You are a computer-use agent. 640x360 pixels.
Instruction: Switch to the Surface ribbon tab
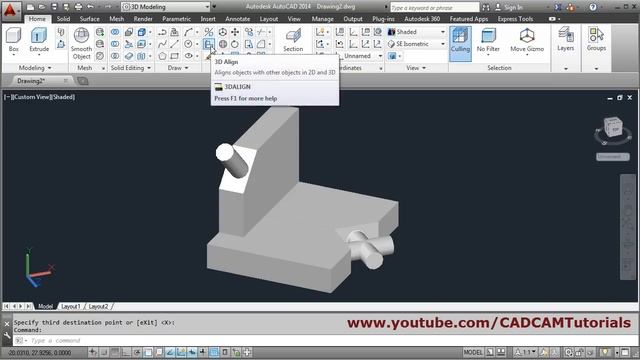(x=89, y=19)
